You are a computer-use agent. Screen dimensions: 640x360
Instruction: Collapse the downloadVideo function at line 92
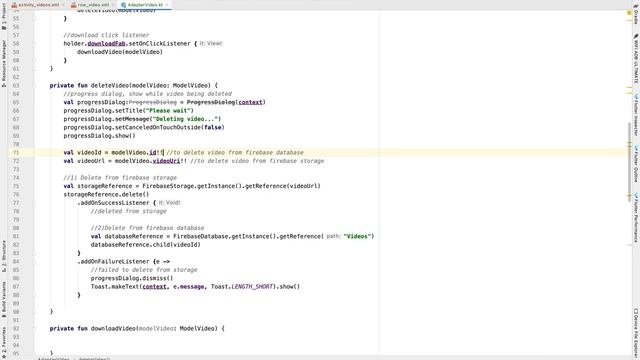point(34,329)
